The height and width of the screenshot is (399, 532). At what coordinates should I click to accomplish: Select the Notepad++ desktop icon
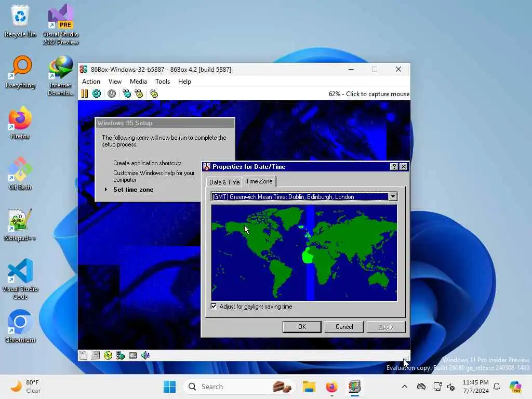point(20,224)
